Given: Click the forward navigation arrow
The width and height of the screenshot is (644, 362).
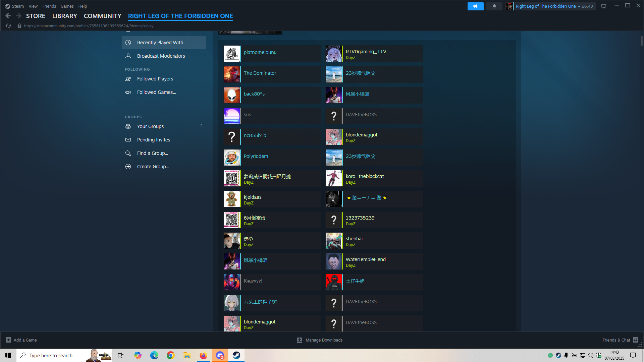Looking at the screenshot, I should pos(19,16).
